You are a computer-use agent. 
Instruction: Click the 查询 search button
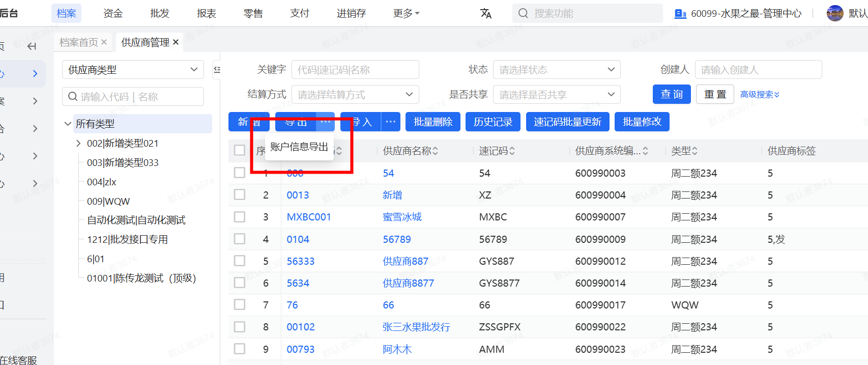coord(672,94)
